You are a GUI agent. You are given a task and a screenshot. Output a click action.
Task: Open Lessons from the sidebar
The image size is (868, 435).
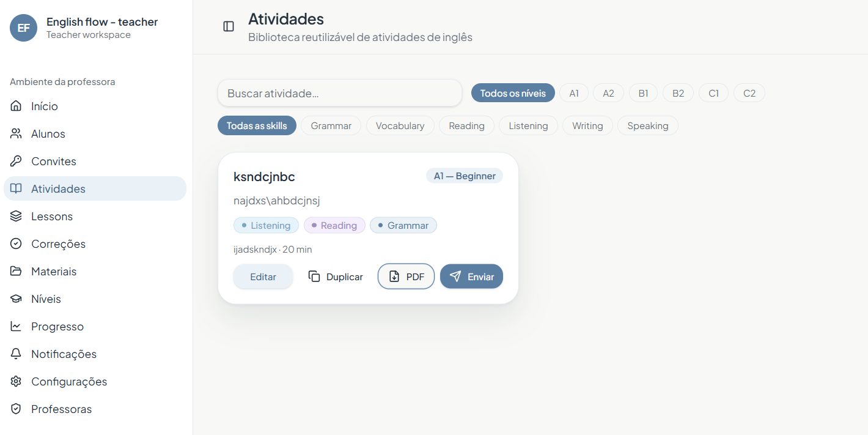(x=95, y=216)
